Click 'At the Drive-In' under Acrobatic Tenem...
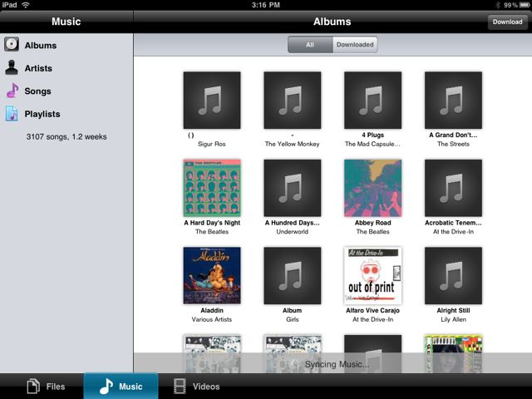Image resolution: width=532 pixels, height=399 pixels. pos(453,232)
